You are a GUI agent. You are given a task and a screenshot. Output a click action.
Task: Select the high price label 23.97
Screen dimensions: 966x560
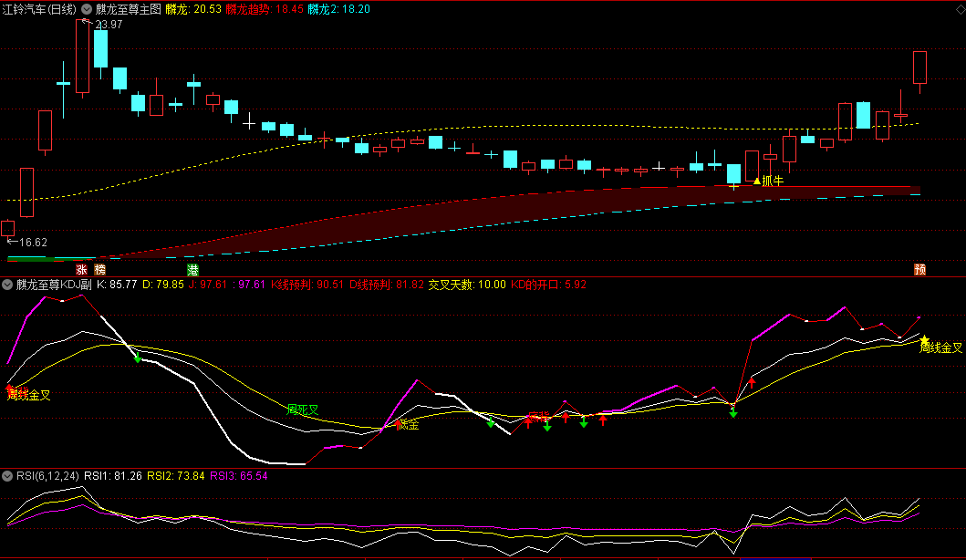click(109, 25)
